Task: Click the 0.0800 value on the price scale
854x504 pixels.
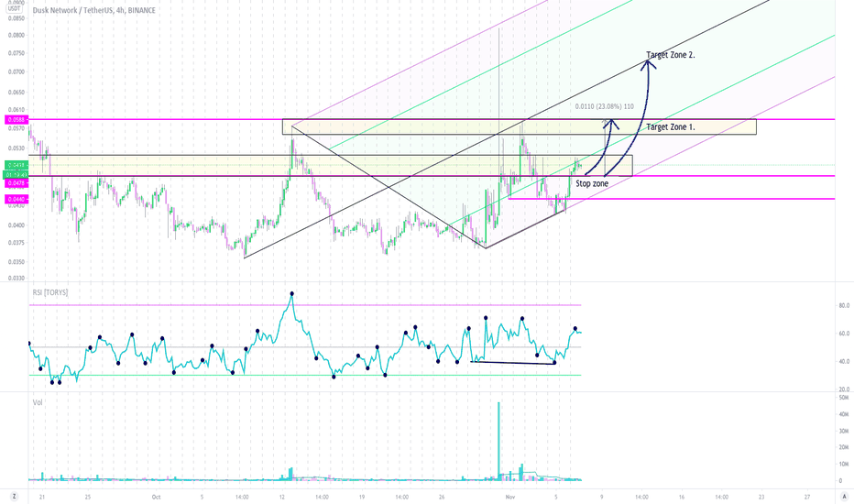Action: pyautogui.click(x=16, y=36)
